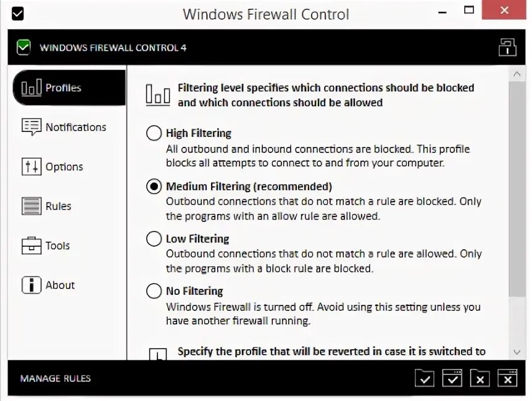Open the Rules section
532x401 pixels.
tap(58, 206)
